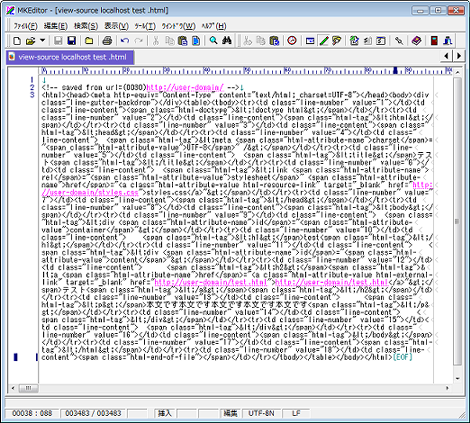Click the MKEditor title bar app icon

click(11, 10)
